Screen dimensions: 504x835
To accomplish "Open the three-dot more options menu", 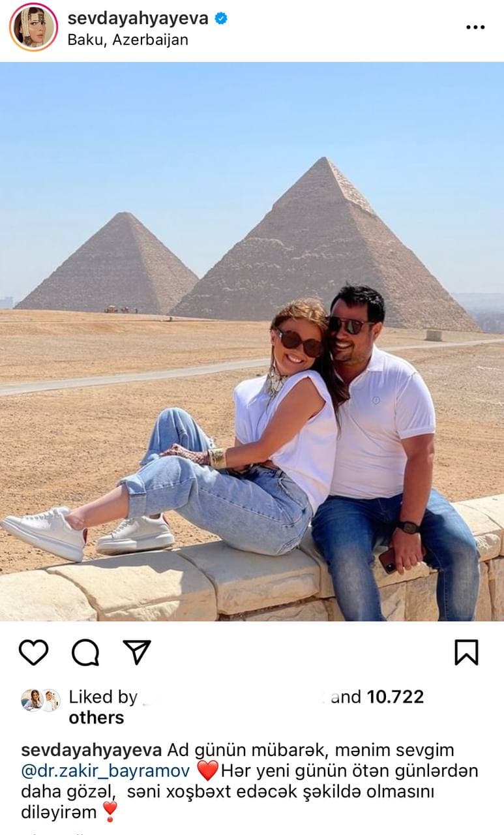I will click(x=475, y=27).
